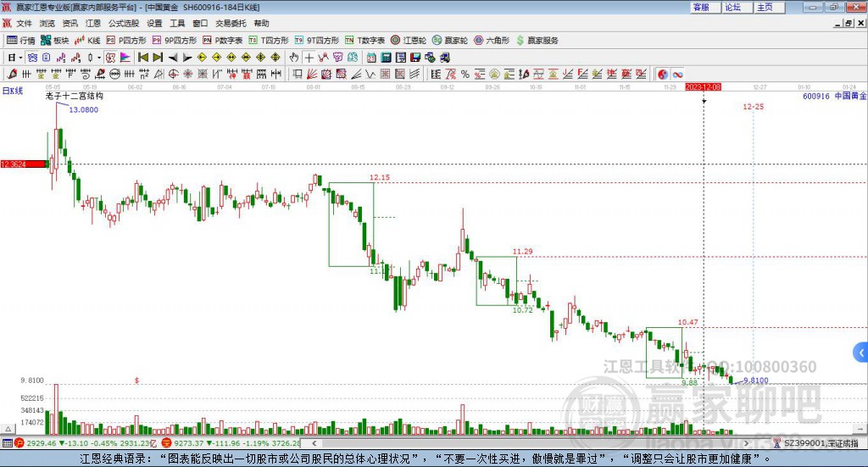
Task: Switch to the K线 chart view
Action: [x=87, y=41]
